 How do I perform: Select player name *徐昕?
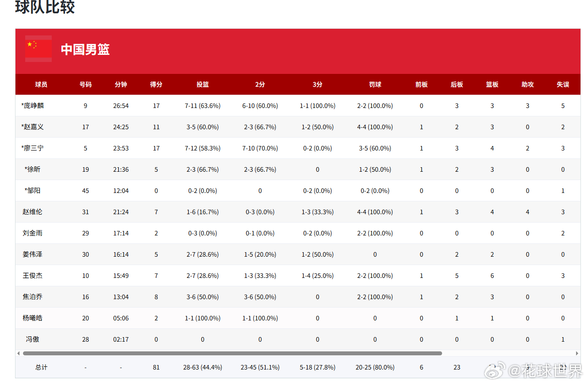point(33,169)
